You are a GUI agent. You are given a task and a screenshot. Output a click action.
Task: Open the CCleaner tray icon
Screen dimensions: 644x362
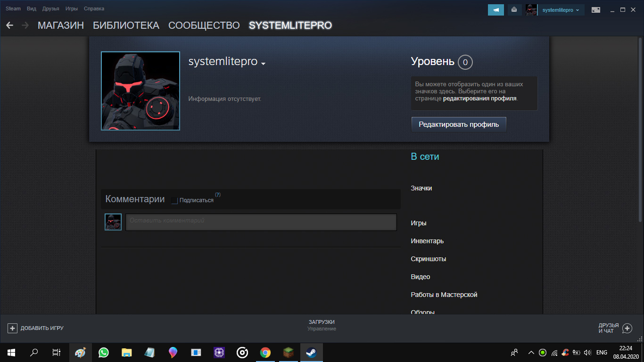tap(565, 352)
